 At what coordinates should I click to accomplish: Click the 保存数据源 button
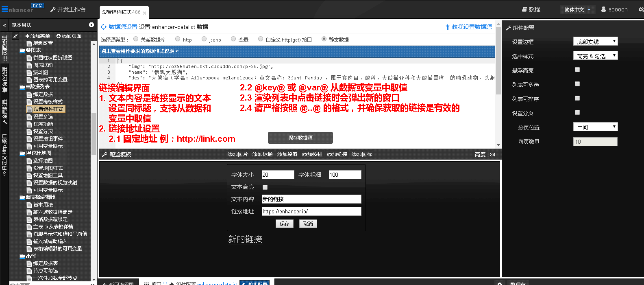300,138
